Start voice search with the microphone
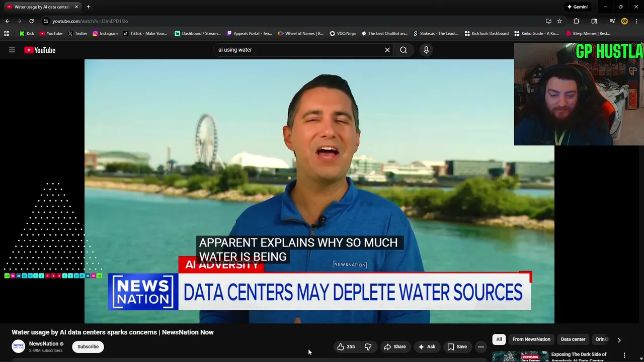 point(426,50)
